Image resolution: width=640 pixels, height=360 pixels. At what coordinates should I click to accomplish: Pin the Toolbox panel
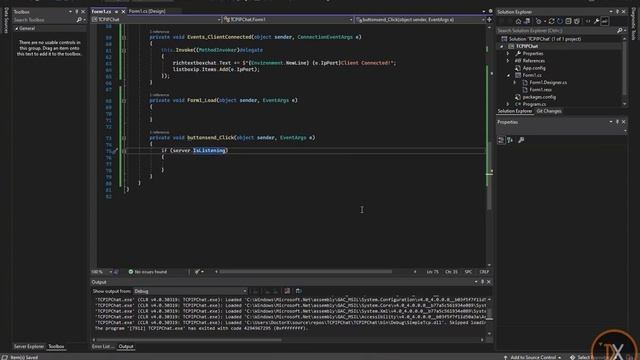pos(76,12)
